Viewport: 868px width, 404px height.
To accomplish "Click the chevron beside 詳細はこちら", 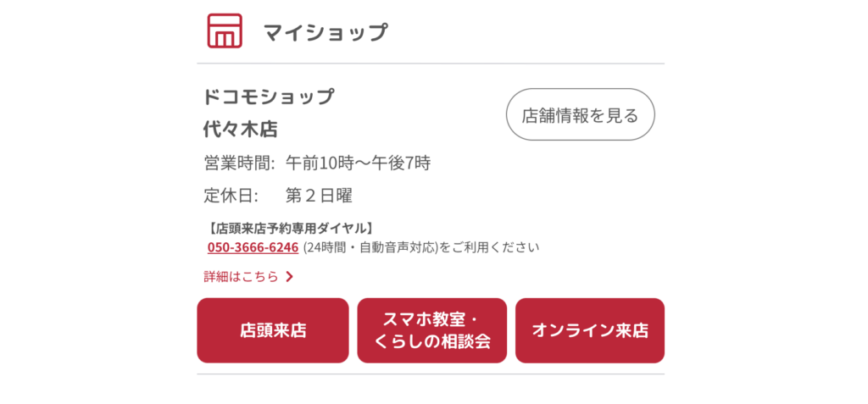I will click(x=289, y=276).
